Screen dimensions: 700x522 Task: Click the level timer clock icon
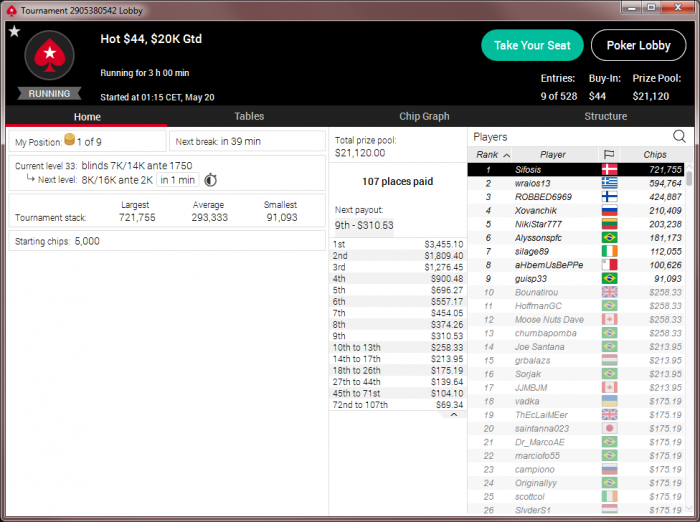211,180
